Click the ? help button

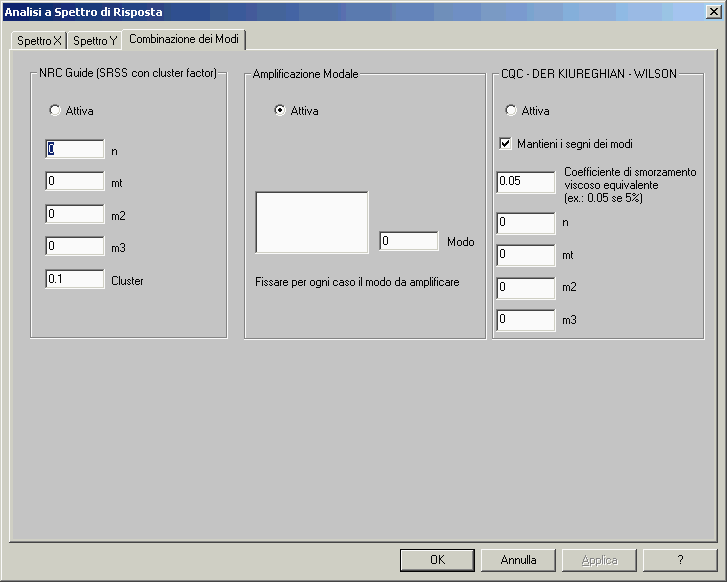tap(680, 560)
